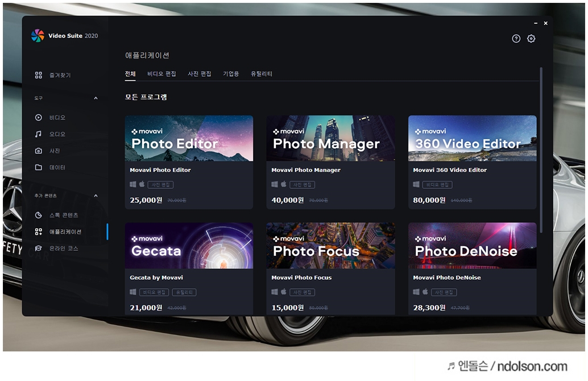The width and height of the screenshot is (588, 381).
Task: Open the 즐겨찾기 favorites grid icon
Action: tap(38, 75)
